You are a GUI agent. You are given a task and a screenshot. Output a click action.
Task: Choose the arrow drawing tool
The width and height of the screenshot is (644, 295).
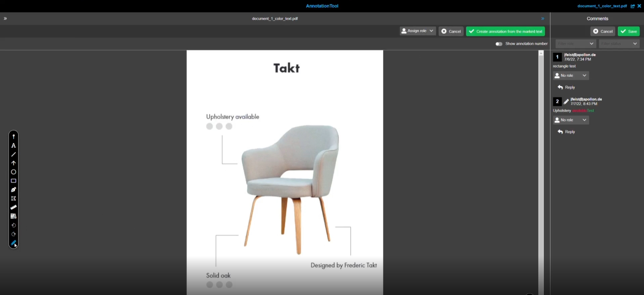point(13,163)
